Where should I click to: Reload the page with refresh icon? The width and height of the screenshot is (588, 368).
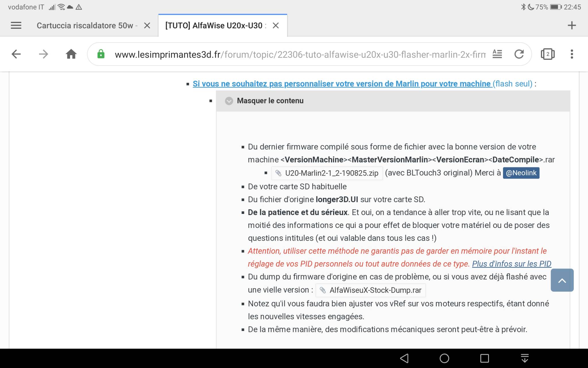click(x=519, y=54)
